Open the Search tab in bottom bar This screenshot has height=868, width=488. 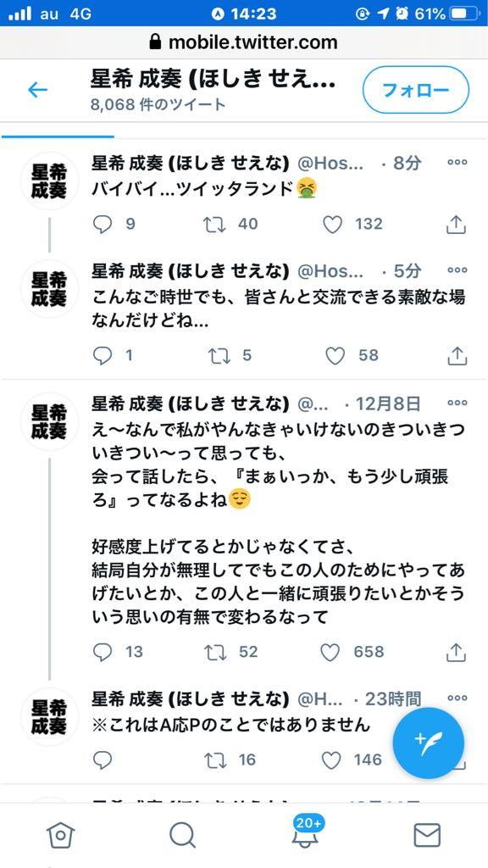tap(183, 835)
